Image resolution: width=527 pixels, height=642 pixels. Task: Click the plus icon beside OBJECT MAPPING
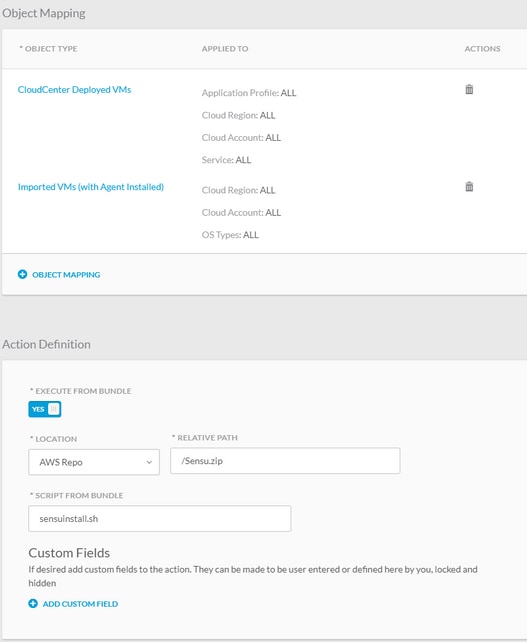click(23, 274)
